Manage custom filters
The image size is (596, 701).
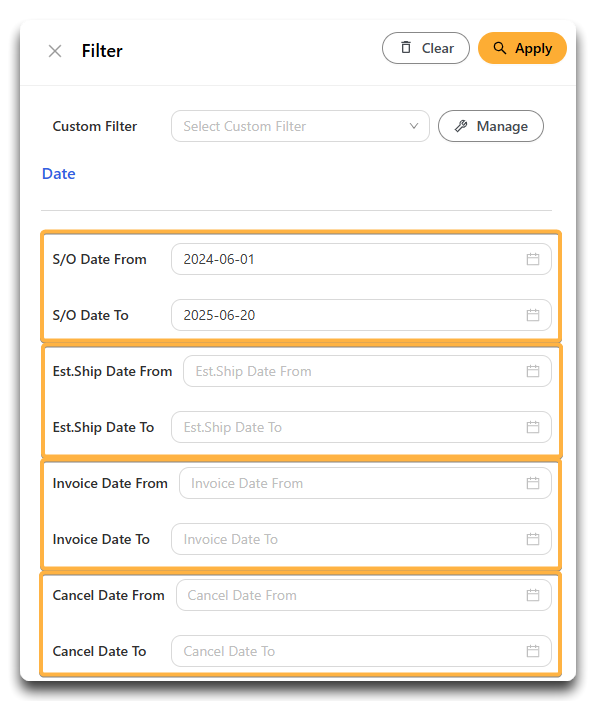click(490, 126)
